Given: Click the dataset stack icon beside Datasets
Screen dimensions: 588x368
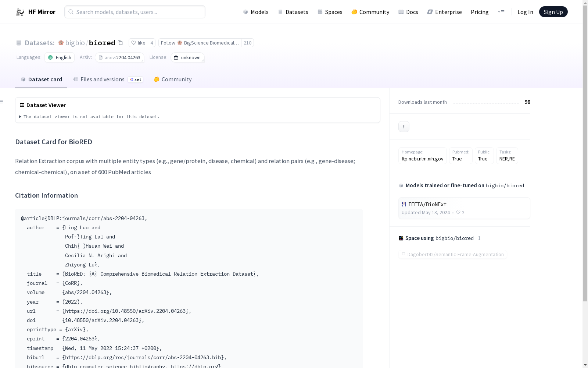Looking at the screenshot, I should (x=19, y=43).
